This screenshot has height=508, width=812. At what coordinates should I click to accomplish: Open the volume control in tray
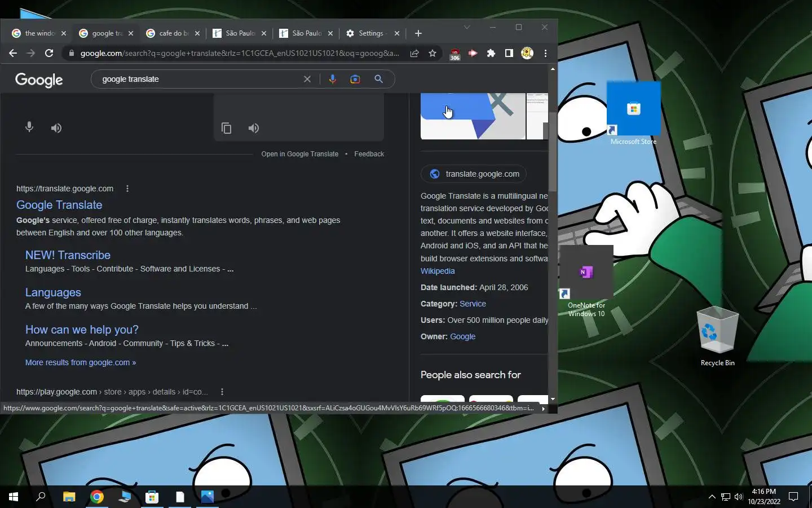(x=739, y=497)
